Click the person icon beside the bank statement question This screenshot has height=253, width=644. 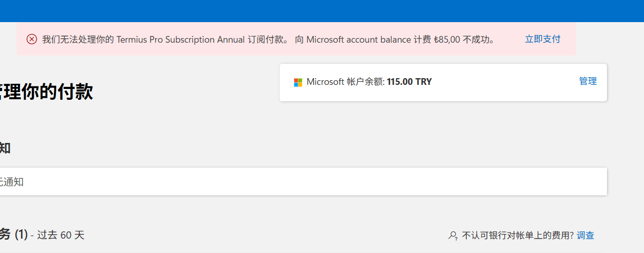(x=453, y=236)
